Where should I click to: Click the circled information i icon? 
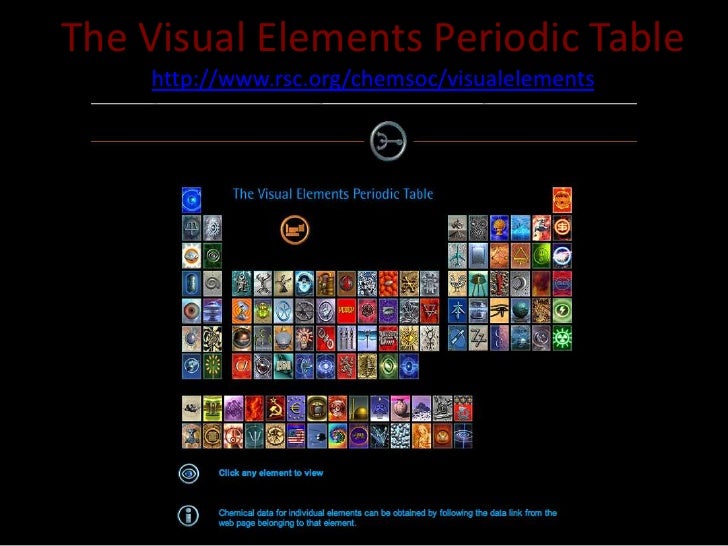188,515
